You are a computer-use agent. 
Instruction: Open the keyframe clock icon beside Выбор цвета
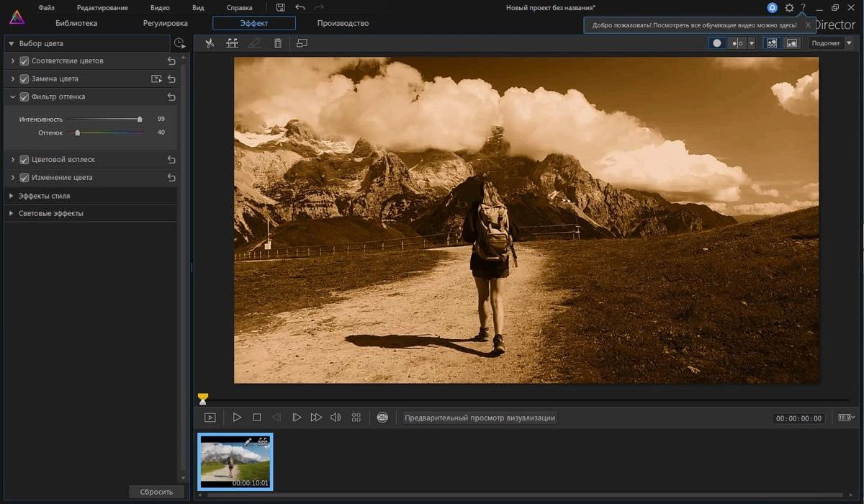point(179,44)
